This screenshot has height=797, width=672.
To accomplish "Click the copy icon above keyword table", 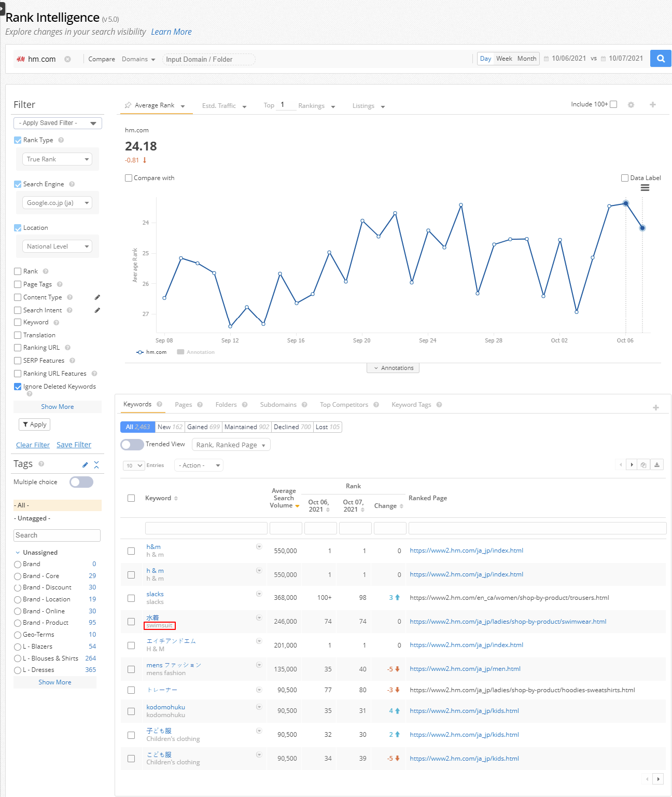I will pos(643,465).
